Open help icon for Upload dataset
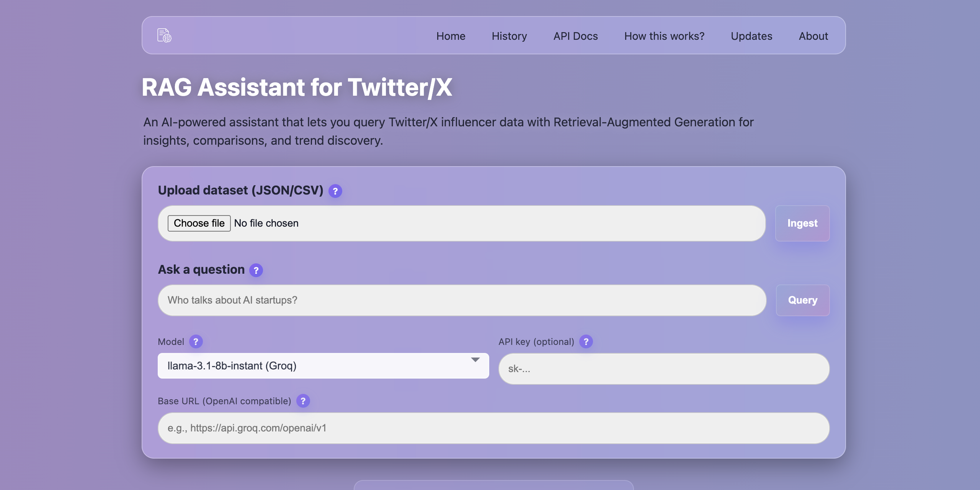This screenshot has height=490, width=980. tap(335, 191)
